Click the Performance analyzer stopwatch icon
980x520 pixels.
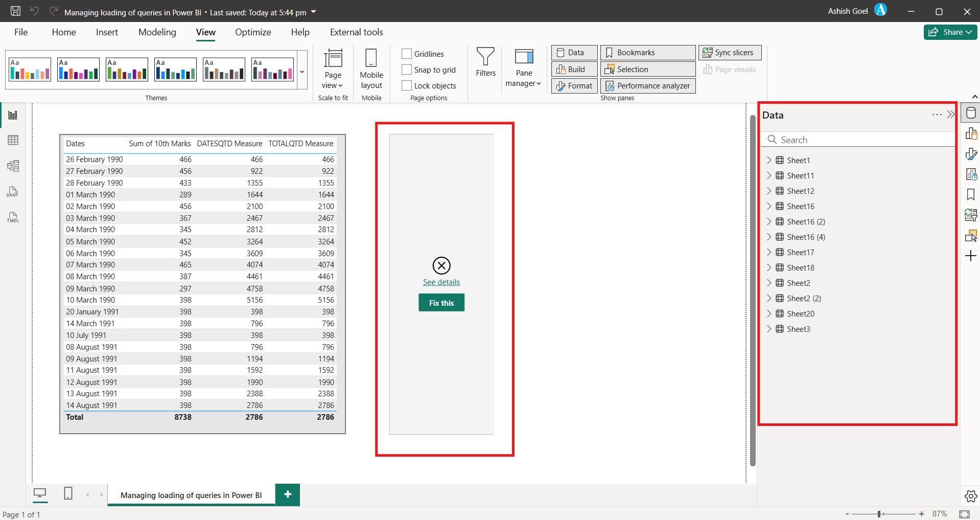[971, 174]
